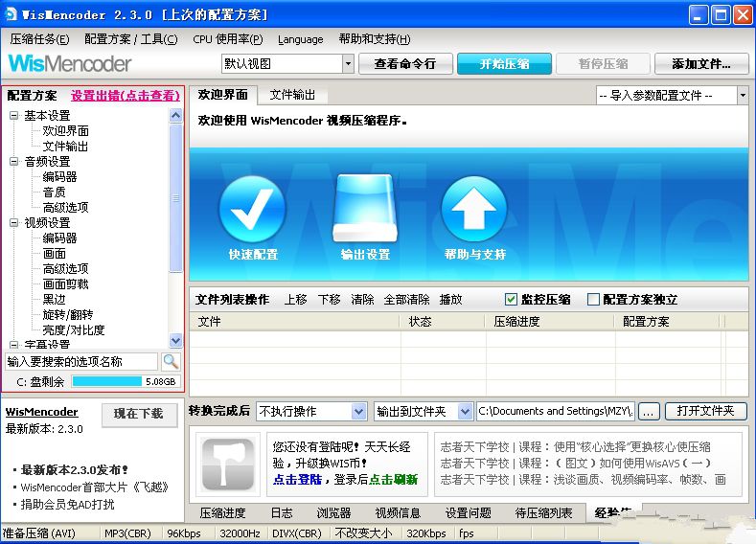Click the WisMencoder link in lower left

coord(41,412)
